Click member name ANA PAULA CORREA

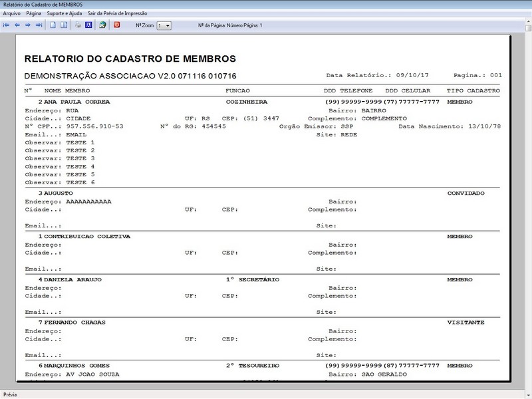point(77,102)
